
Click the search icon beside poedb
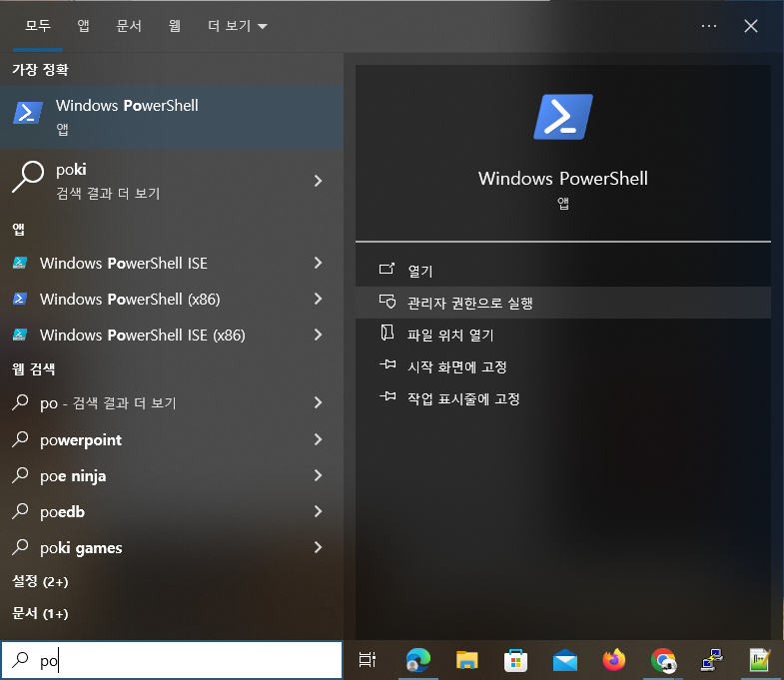coord(20,511)
